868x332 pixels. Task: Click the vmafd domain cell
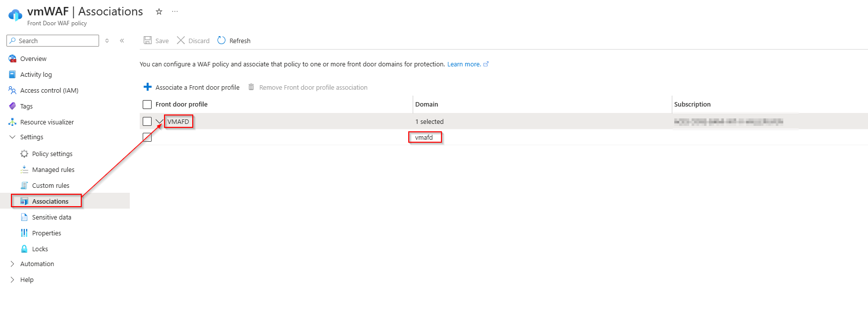coord(424,137)
